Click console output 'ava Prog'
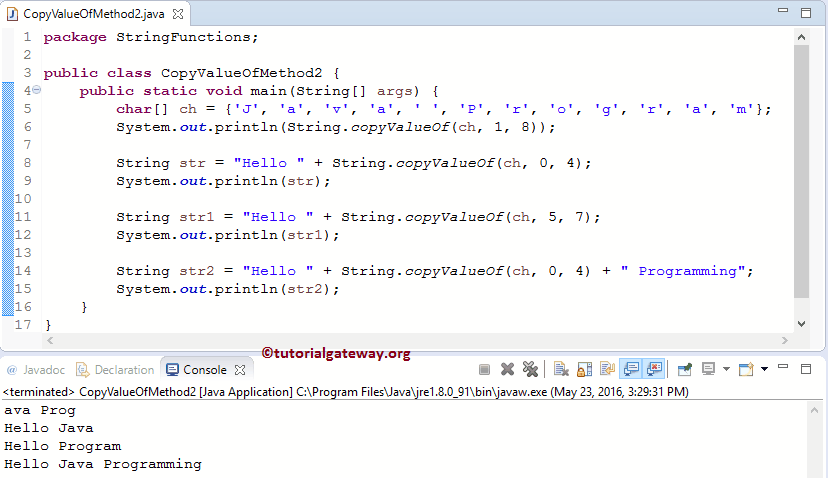The height and width of the screenshot is (478, 828). [x=40, y=410]
